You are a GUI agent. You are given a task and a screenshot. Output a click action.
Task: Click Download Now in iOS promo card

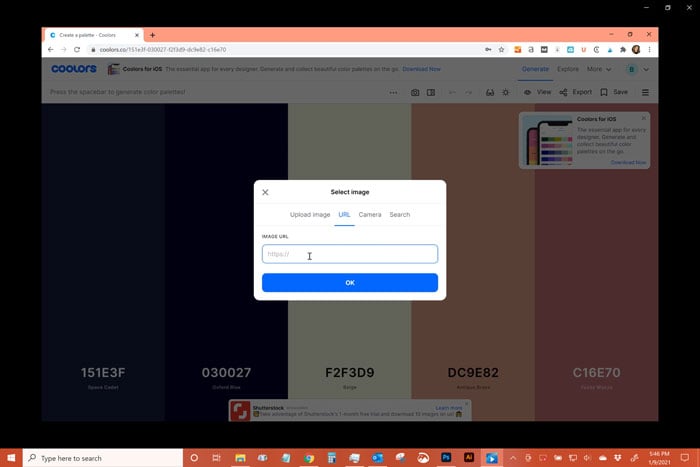pos(628,163)
